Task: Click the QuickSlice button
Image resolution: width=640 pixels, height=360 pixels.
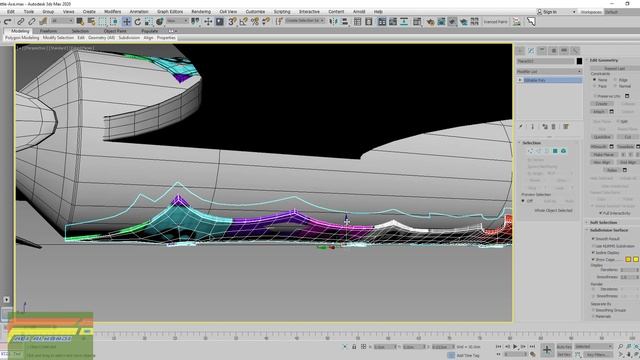Action: 602,137
